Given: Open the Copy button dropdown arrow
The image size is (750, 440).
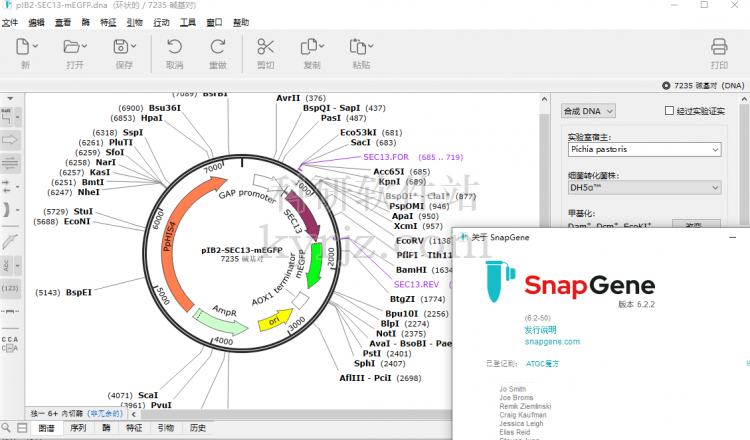Looking at the screenshot, I should point(321,46).
